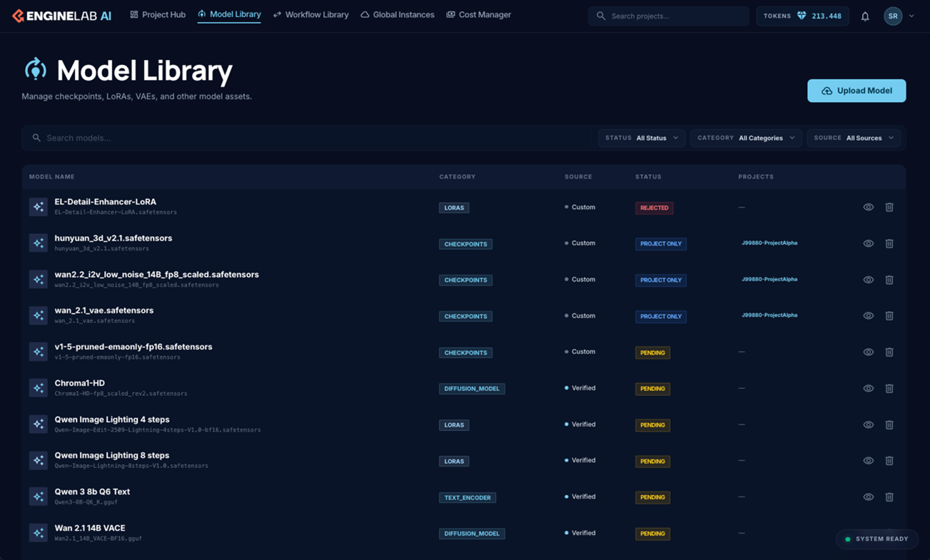Image resolution: width=930 pixels, height=560 pixels.
Task: Open the Cost Manager tab
Action: tap(478, 15)
